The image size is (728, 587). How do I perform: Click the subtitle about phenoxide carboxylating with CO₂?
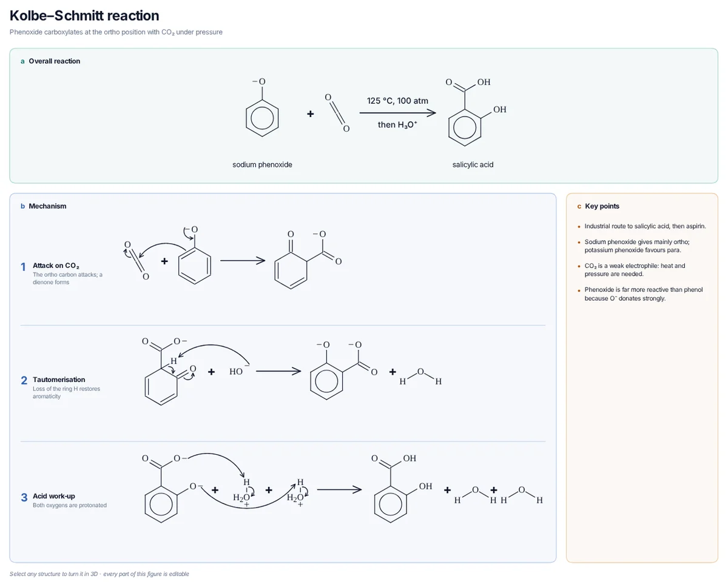pos(116,32)
